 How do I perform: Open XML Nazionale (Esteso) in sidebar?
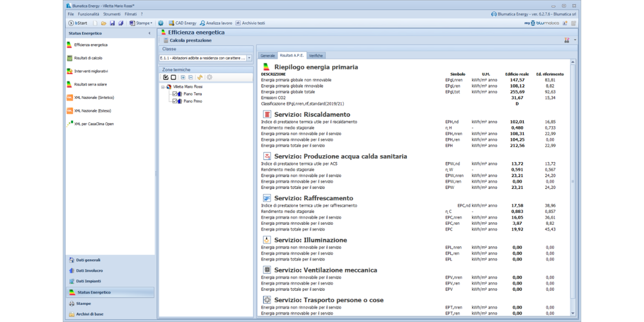[x=89, y=111]
